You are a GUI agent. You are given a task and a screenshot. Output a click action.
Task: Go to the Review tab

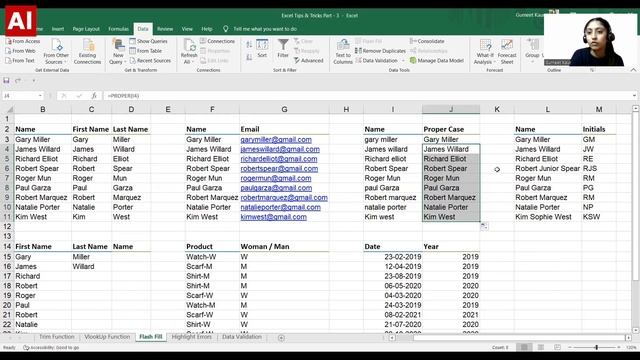coord(165,29)
